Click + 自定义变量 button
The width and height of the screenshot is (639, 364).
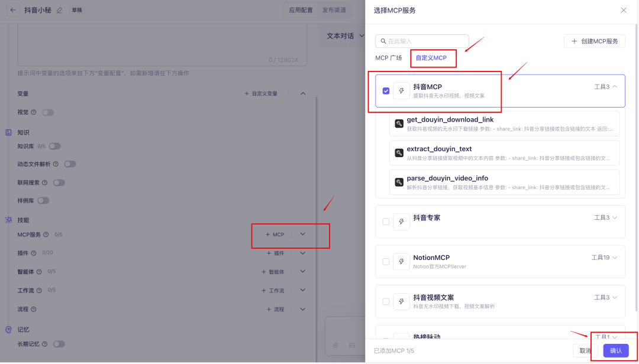pyautogui.click(x=261, y=93)
